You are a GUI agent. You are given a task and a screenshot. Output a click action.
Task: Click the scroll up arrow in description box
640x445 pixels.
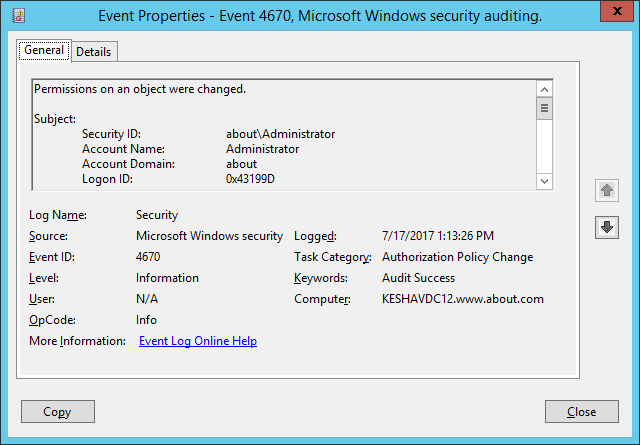point(544,89)
